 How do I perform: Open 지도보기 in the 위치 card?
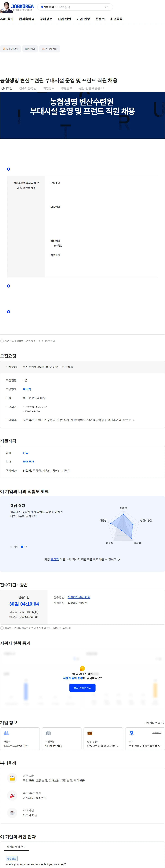point(157,733)
